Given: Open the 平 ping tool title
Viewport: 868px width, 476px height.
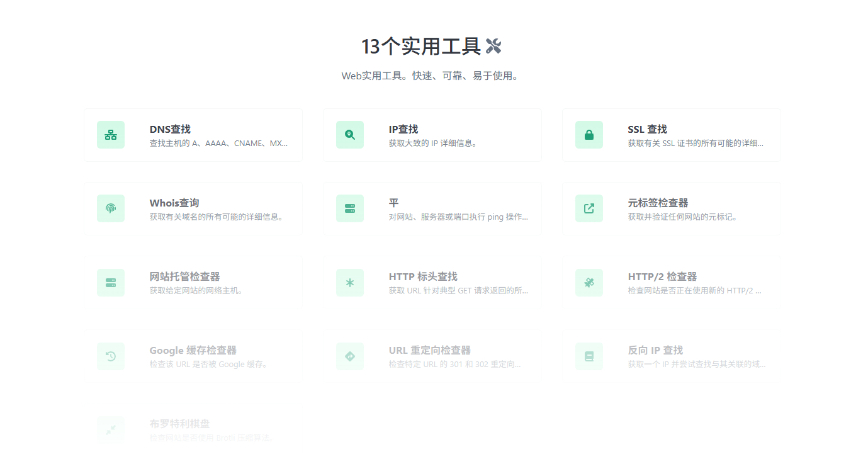Looking at the screenshot, I should pyautogui.click(x=394, y=203).
